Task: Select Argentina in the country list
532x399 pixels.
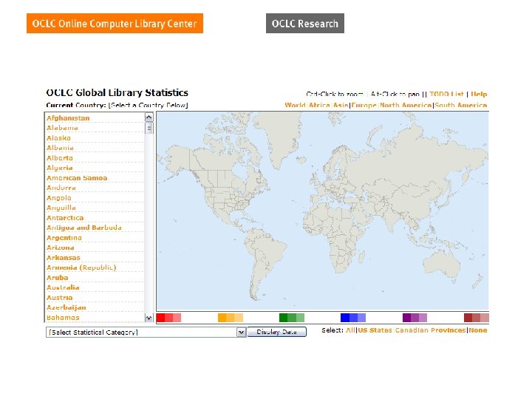Action: coord(64,238)
